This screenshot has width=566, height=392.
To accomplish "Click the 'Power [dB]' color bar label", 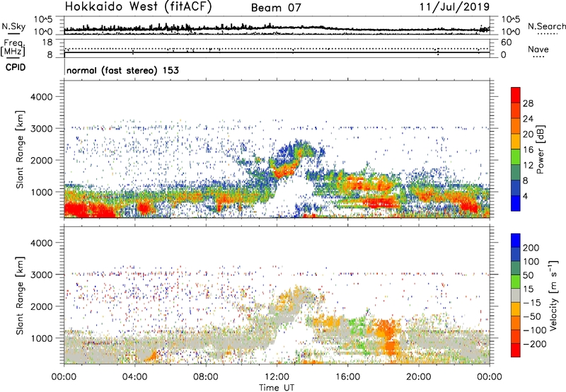I will (x=540, y=150).
